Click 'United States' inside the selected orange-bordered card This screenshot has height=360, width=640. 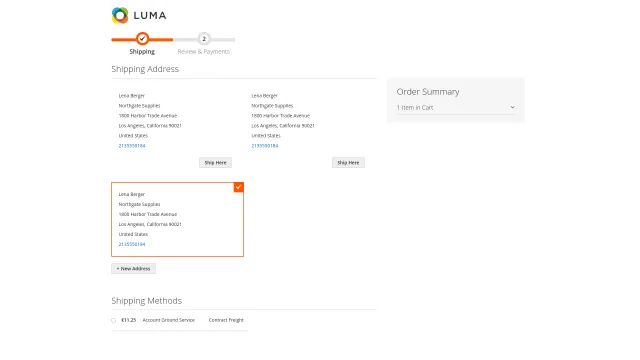[x=133, y=234]
